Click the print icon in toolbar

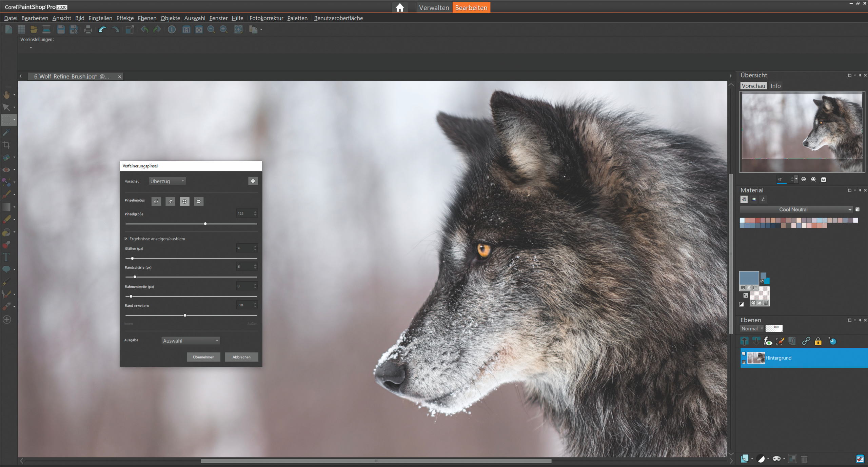pos(88,30)
